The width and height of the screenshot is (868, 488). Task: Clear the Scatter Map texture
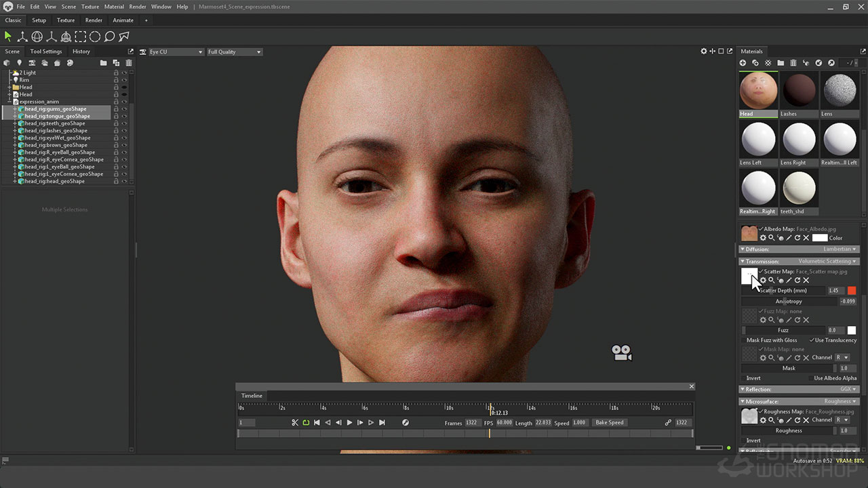pos(806,280)
